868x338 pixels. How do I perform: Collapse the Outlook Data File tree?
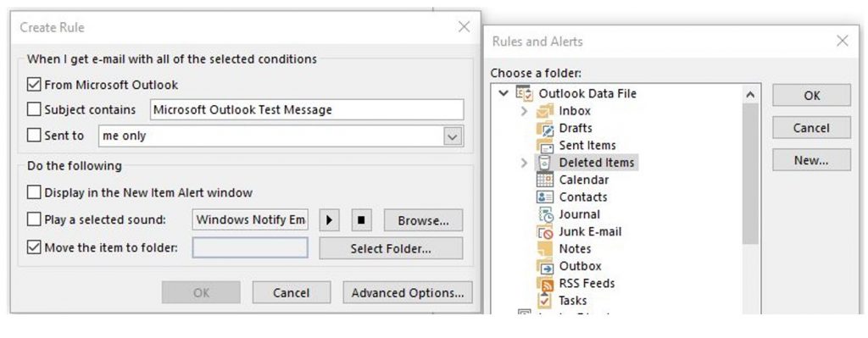(x=504, y=93)
